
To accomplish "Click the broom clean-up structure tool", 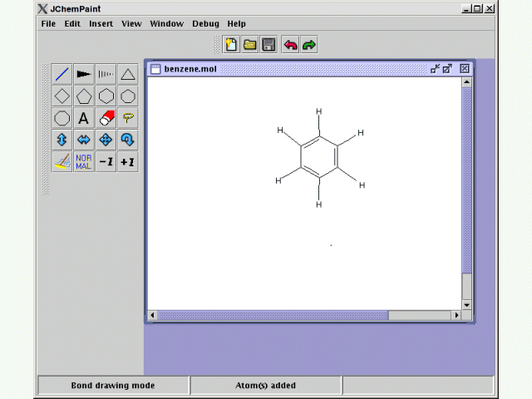I will pyautogui.click(x=62, y=162).
